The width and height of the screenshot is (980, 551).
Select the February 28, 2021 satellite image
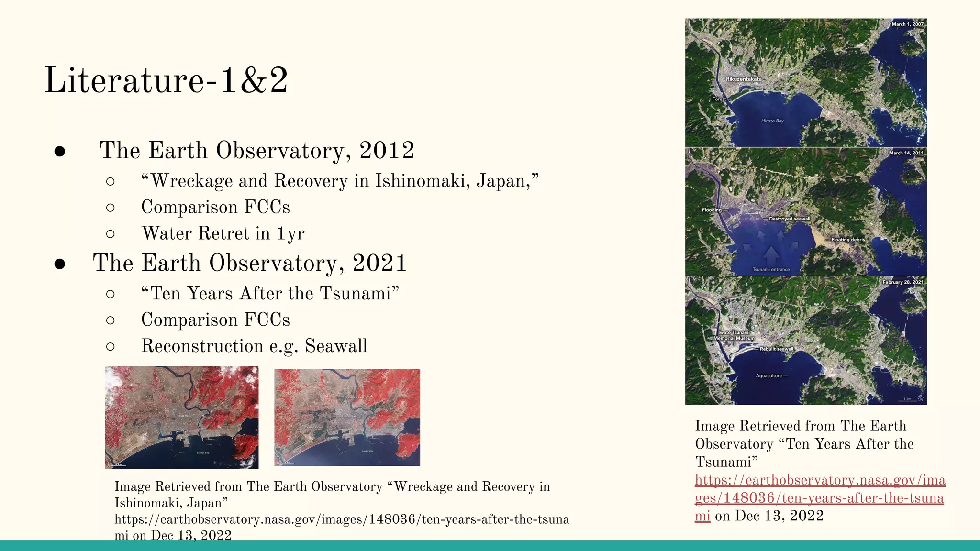click(x=806, y=341)
